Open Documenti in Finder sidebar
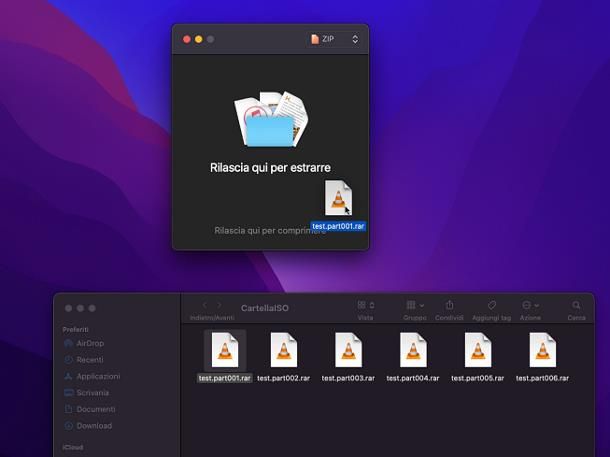The height and width of the screenshot is (457, 610). [x=90, y=409]
